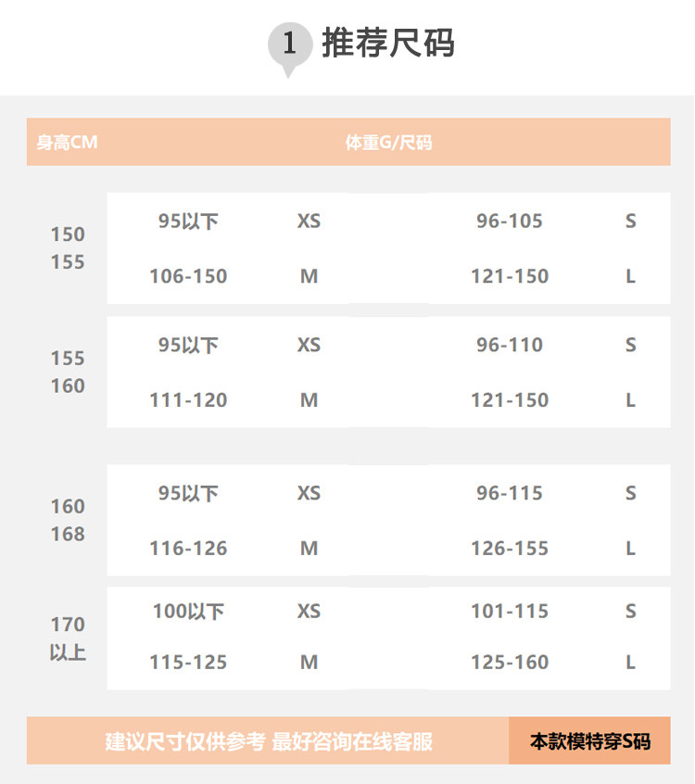Click the 115-125 weight range cell
This screenshot has width=695, height=784.
(x=188, y=663)
